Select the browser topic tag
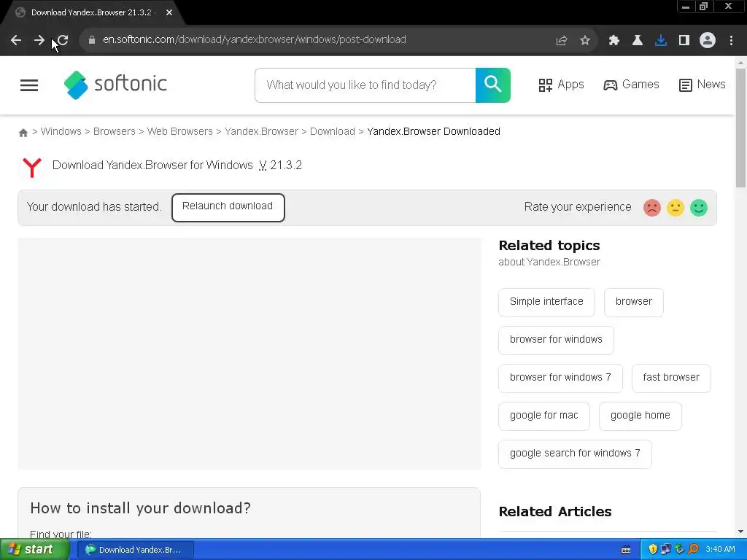Screen dimensions: 747x560 634,302
